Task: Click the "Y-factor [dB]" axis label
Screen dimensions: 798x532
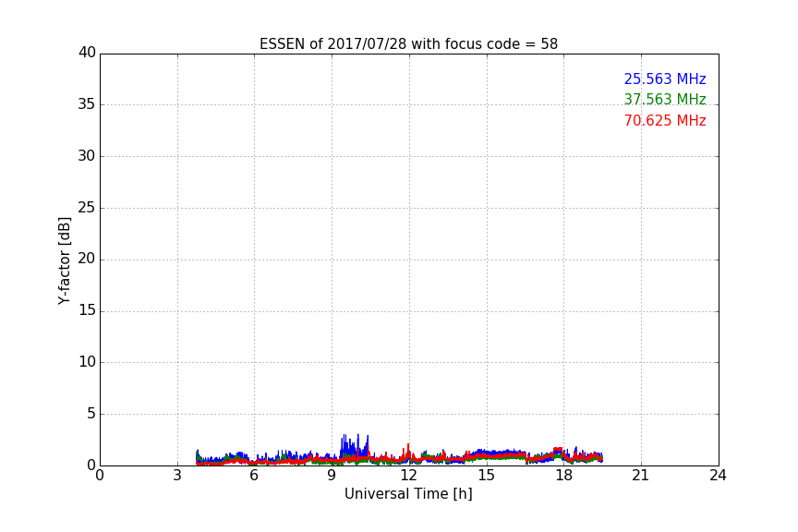Action: pos(64,260)
